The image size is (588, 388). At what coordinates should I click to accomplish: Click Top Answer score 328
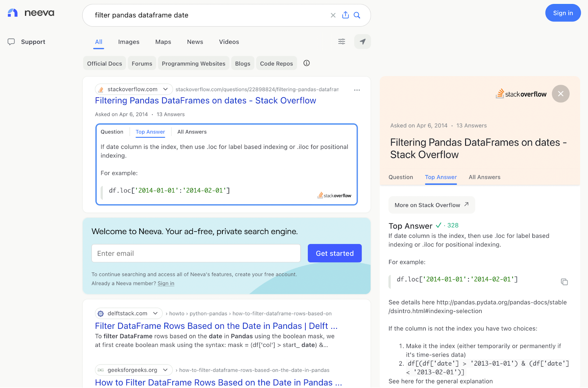[453, 225]
